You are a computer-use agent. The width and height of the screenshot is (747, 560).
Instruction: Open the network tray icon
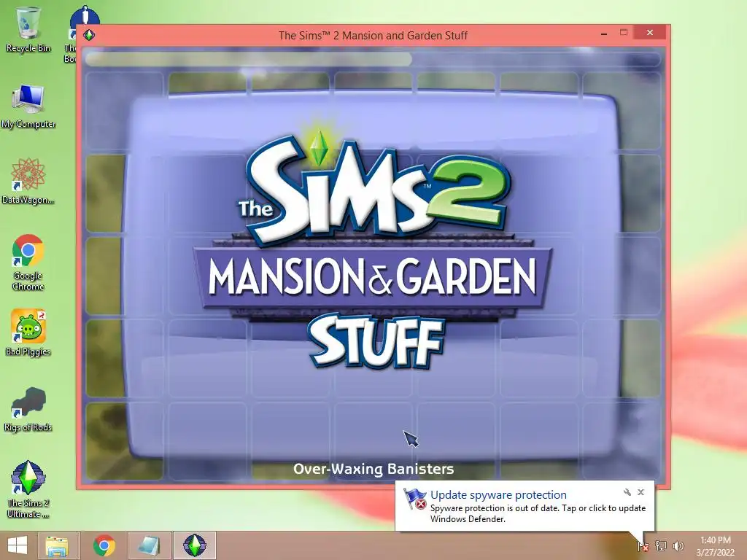pyautogui.click(x=661, y=545)
